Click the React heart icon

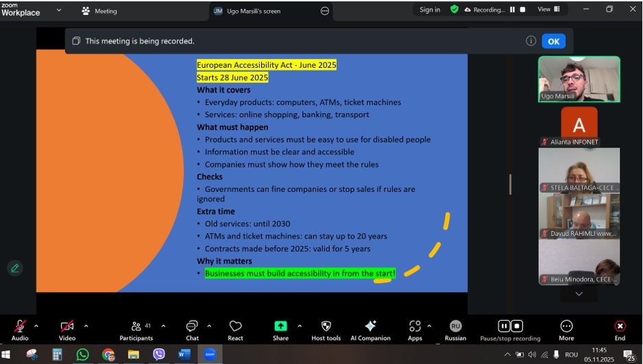coord(235,327)
